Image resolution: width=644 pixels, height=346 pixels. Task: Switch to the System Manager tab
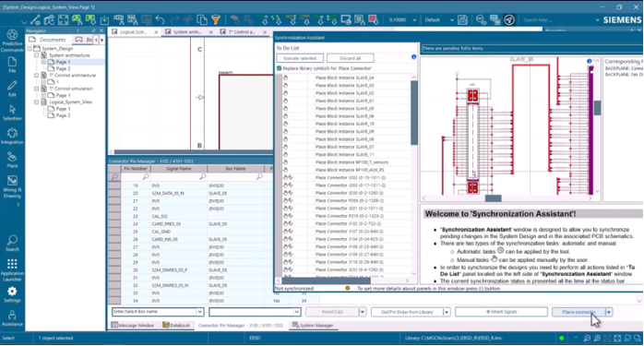click(313, 325)
